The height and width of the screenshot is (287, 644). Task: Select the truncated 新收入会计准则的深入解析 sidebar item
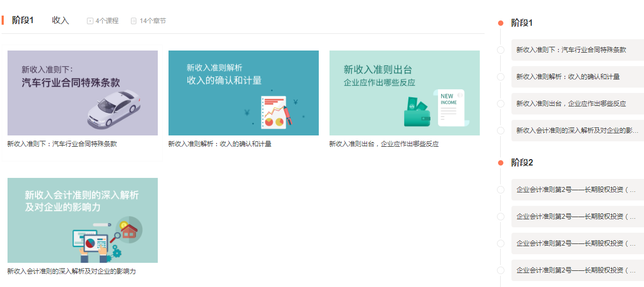(x=577, y=131)
